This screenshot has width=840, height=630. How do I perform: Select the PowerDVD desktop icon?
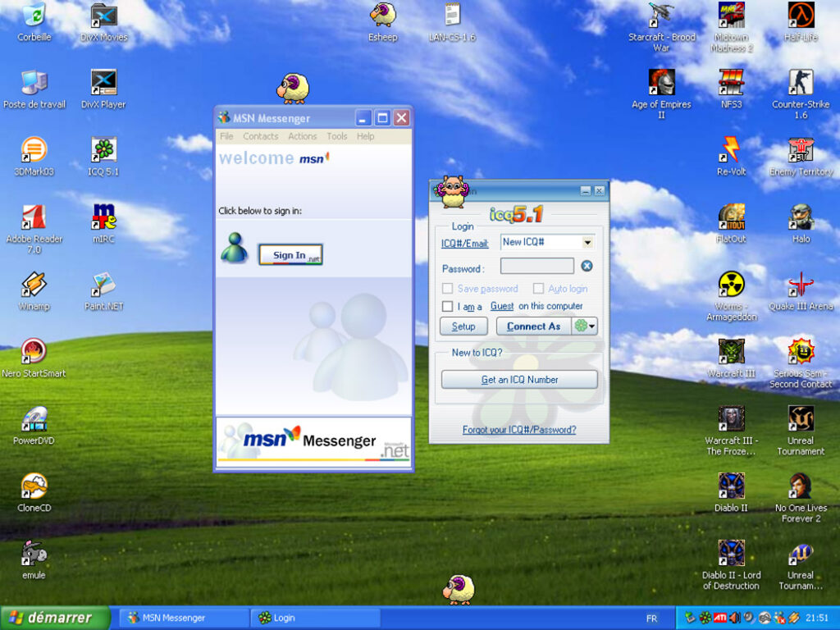pos(34,427)
